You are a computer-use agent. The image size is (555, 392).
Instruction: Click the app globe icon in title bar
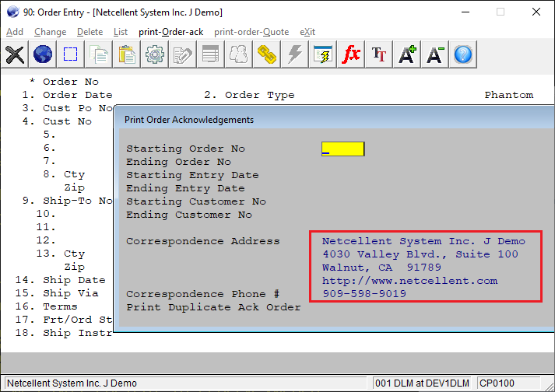point(12,12)
